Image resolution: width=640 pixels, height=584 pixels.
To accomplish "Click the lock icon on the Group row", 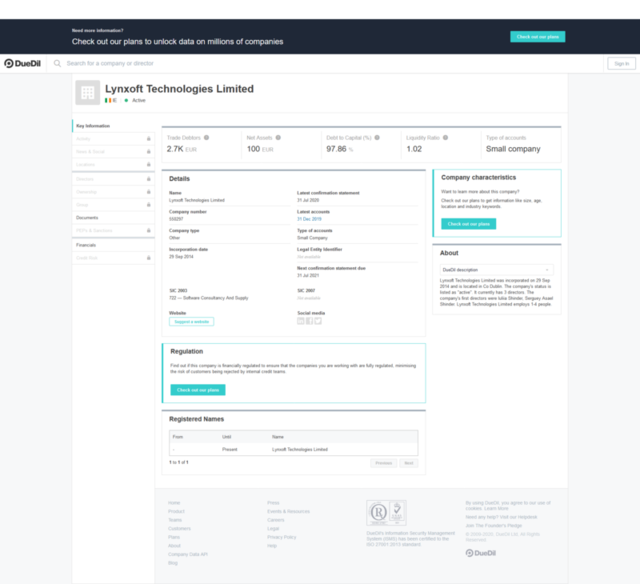I will click(149, 204).
